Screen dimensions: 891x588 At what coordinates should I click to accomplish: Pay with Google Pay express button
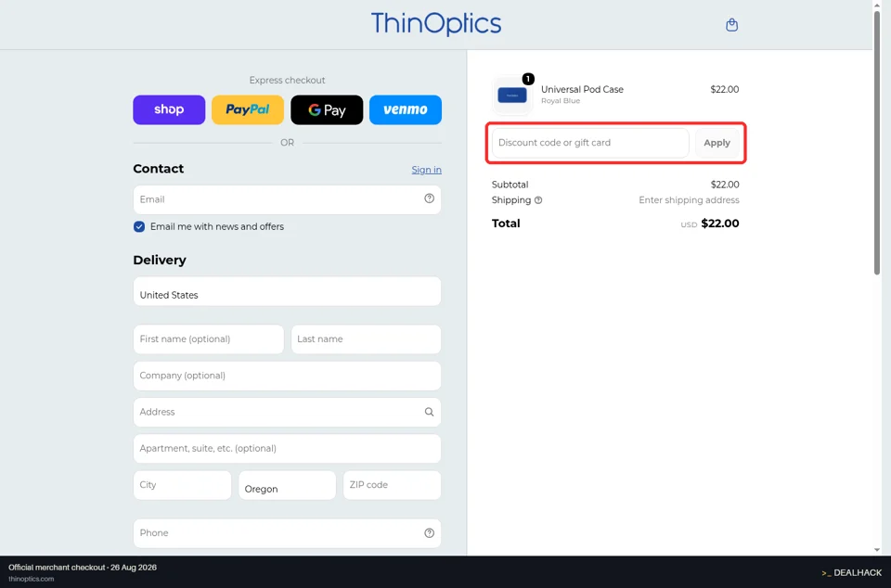[327, 109]
